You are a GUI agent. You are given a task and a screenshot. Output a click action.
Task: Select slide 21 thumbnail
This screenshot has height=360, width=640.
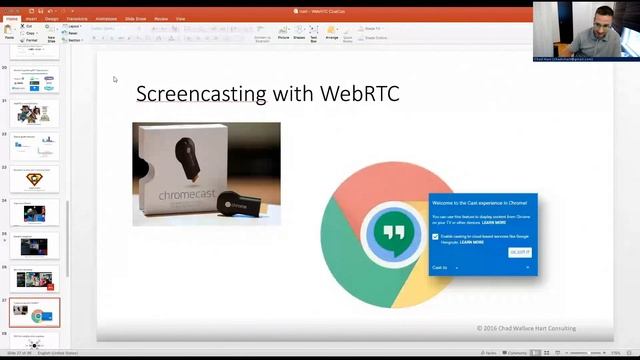point(34,113)
